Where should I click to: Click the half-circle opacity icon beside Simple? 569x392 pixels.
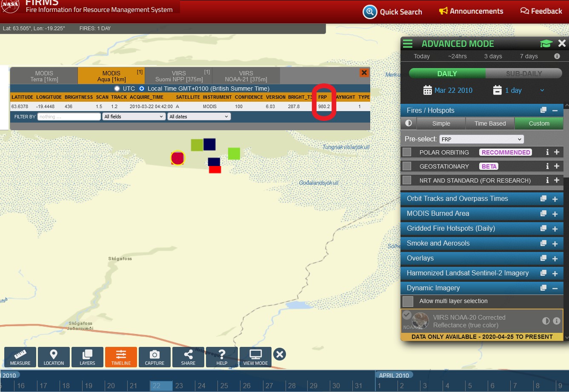click(x=409, y=123)
